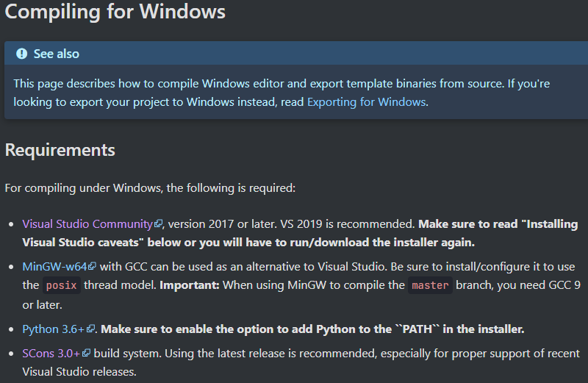
Task: Click the posix inline code text
Action: pyautogui.click(x=62, y=285)
